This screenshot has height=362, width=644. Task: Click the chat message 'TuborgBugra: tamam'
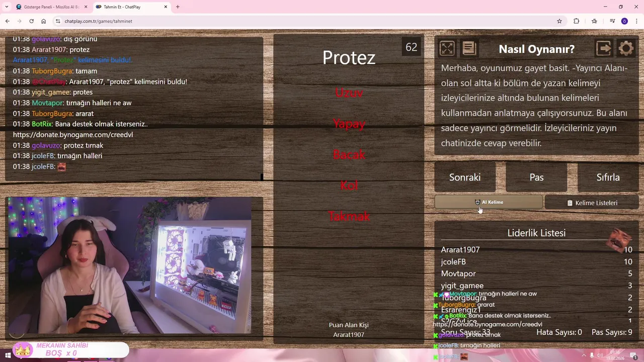coord(55,71)
